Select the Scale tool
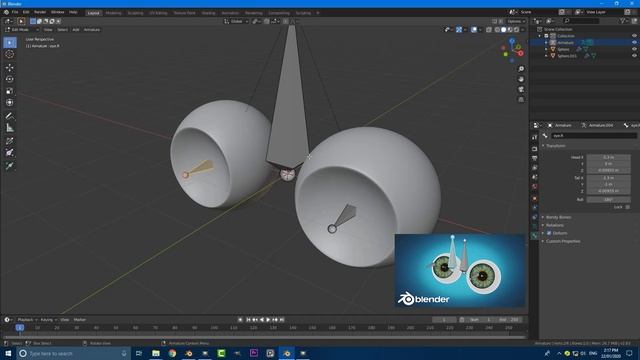This screenshot has height=360, width=640. (x=10, y=91)
